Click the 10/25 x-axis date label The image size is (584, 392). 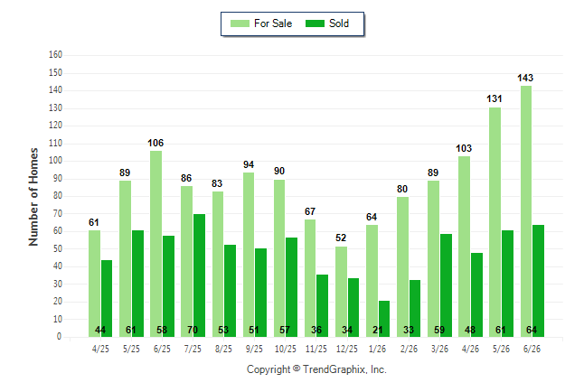pos(286,349)
